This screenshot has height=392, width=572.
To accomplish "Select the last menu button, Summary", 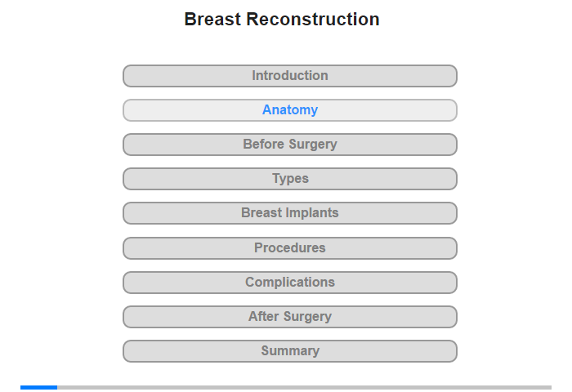I will 289,351.
